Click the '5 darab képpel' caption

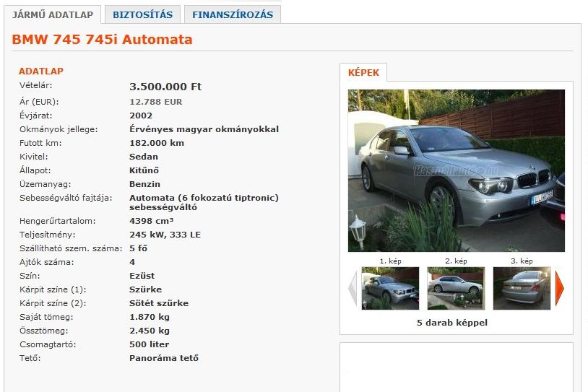coord(452,323)
